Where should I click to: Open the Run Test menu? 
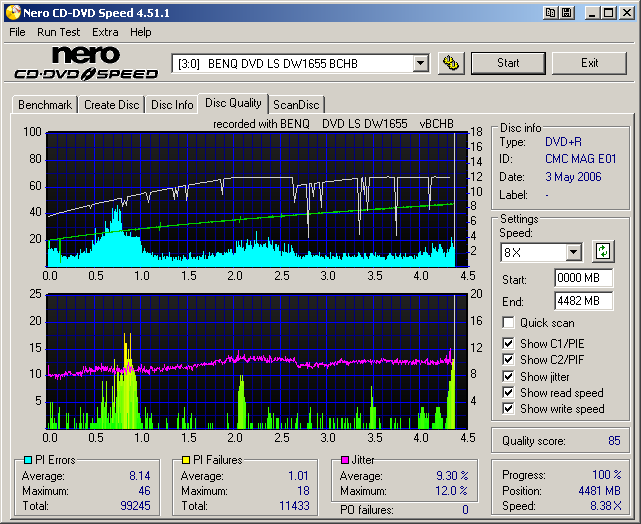coord(58,32)
